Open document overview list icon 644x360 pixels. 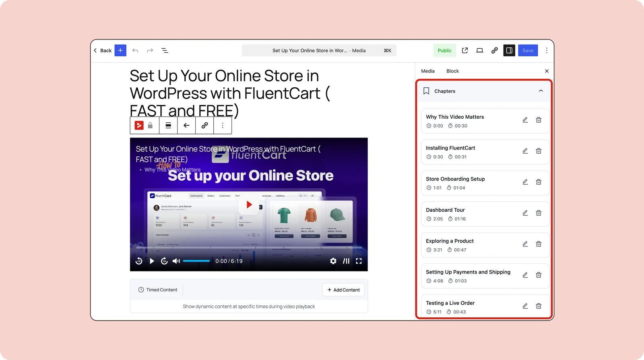click(165, 50)
